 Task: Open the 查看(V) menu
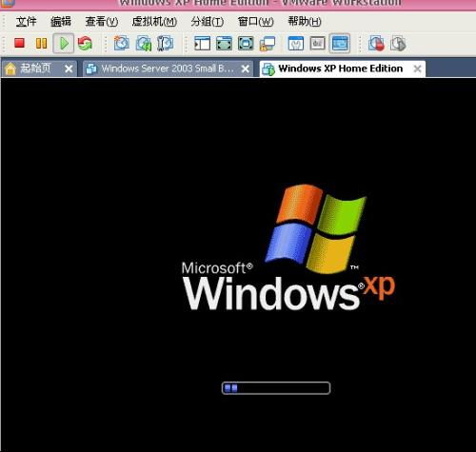click(x=102, y=22)
